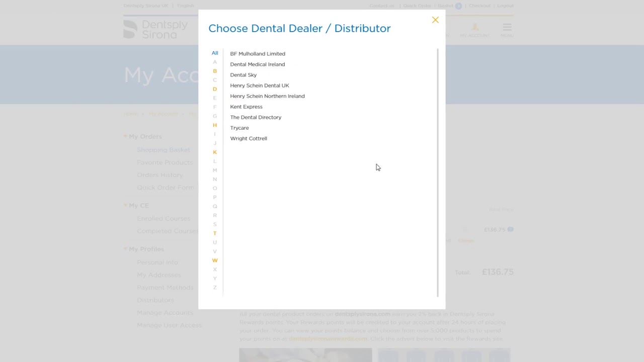644x362 pixels.
Task: Collapse the My Orders section
Action: (126, 136)
